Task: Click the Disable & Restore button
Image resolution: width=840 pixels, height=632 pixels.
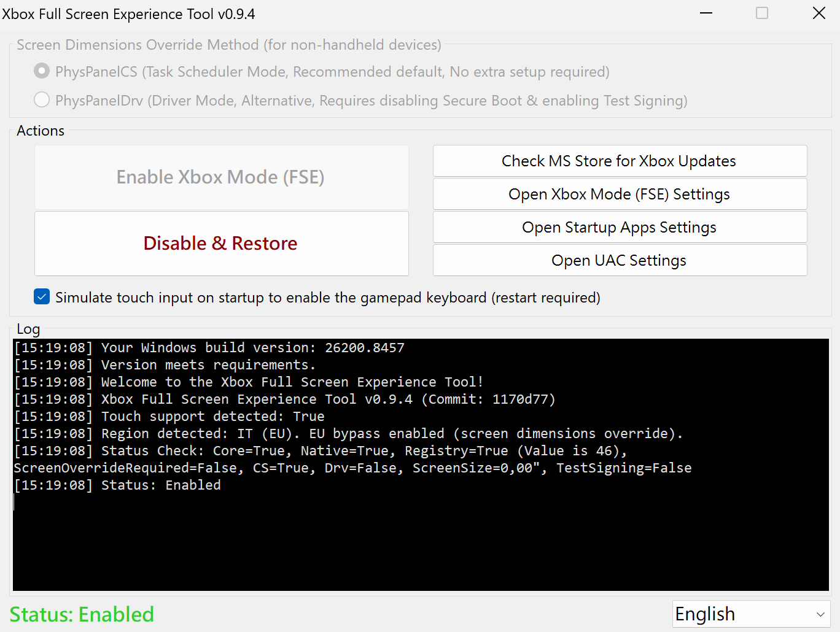Action: [221, 244]
